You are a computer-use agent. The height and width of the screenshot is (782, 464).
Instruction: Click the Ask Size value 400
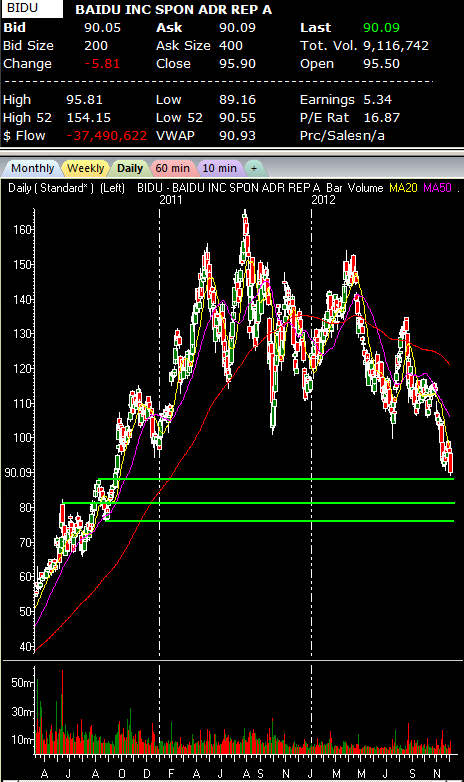point(231,46)
